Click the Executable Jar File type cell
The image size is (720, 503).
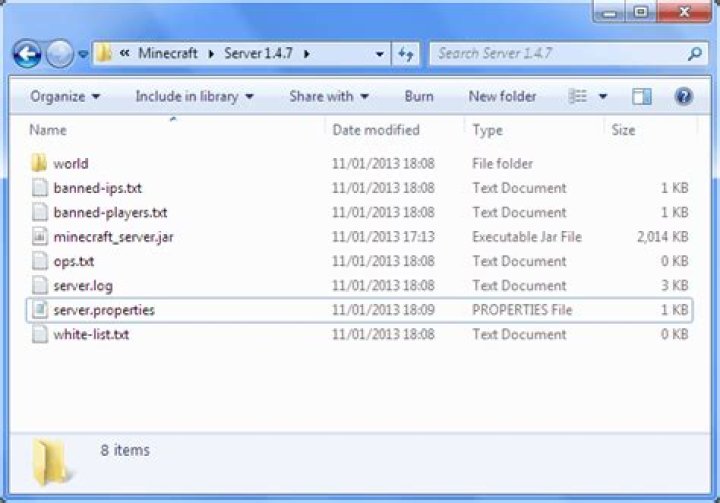pyautogui.click(x=527, y=237)
